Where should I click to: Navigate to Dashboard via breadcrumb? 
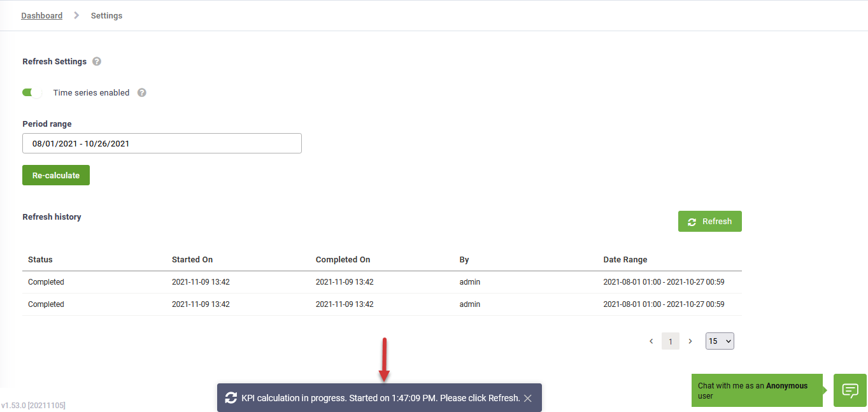[42, 15]
